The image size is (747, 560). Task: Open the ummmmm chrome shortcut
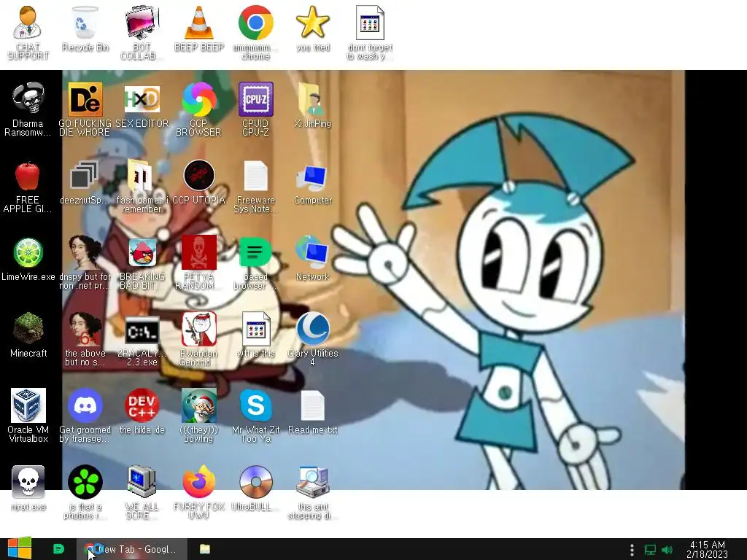click(256, 32)
